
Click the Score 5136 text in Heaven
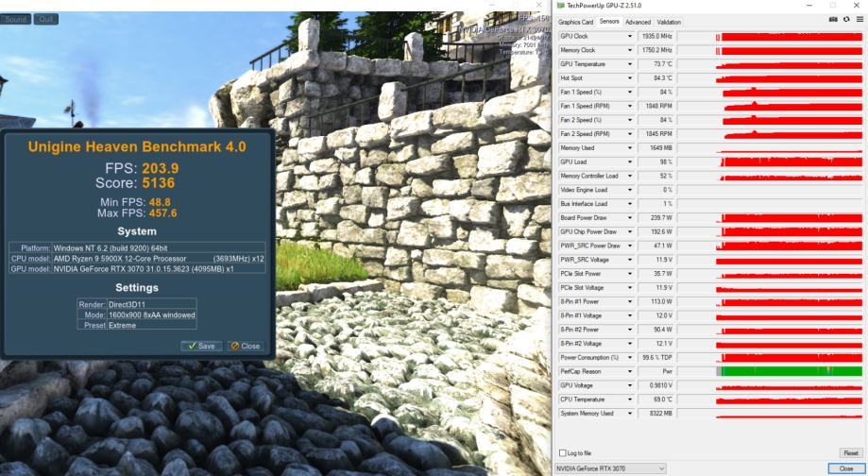pyautogui.click(x=135, y=183)
